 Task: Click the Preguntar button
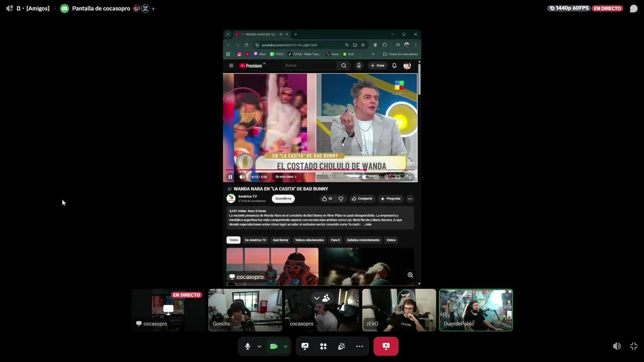[391, 199]
